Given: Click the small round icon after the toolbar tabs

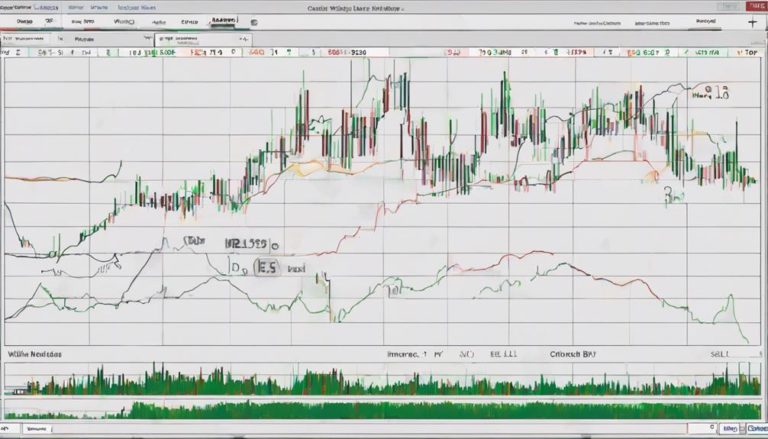Looking at the screenshot, I should click(x=254, y=22).
